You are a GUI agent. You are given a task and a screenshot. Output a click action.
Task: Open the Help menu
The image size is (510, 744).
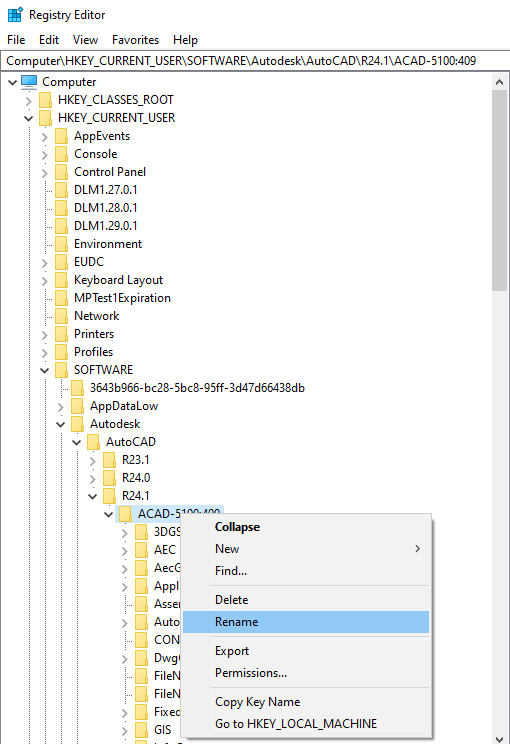[x=185, y=40]
